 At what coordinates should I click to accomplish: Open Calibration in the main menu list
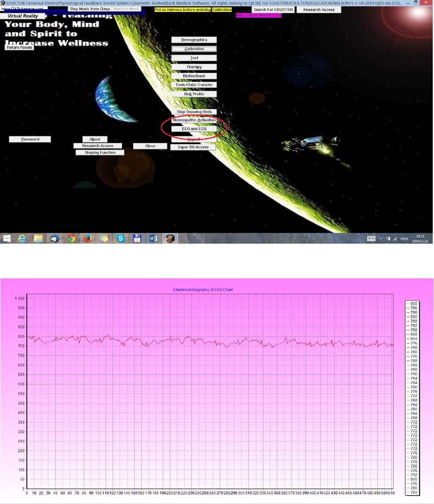[x=194, y=49]
